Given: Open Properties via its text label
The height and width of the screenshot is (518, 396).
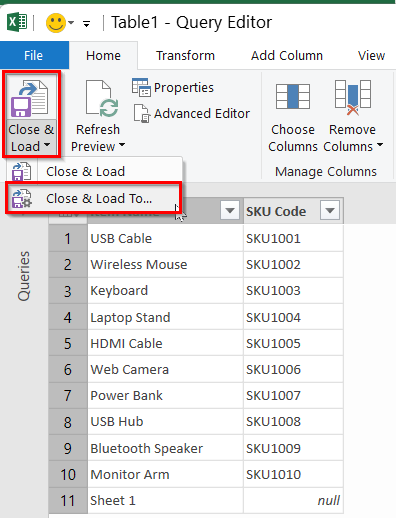Looking at the screenshot, I should pos(184,88).
